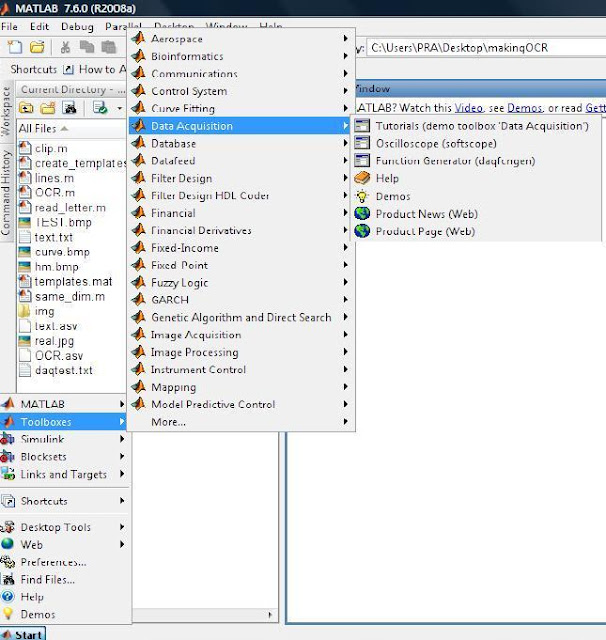Open Product News (Web) globe item
This screenshot has height=640, width=606.
[x=475, y=213]
